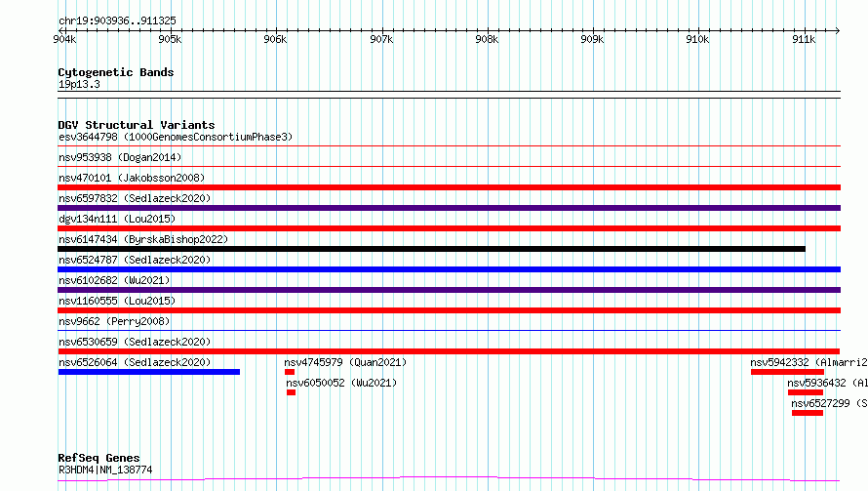
Task: Click the 905k ruler tick label
Action: tap(170, 39)
